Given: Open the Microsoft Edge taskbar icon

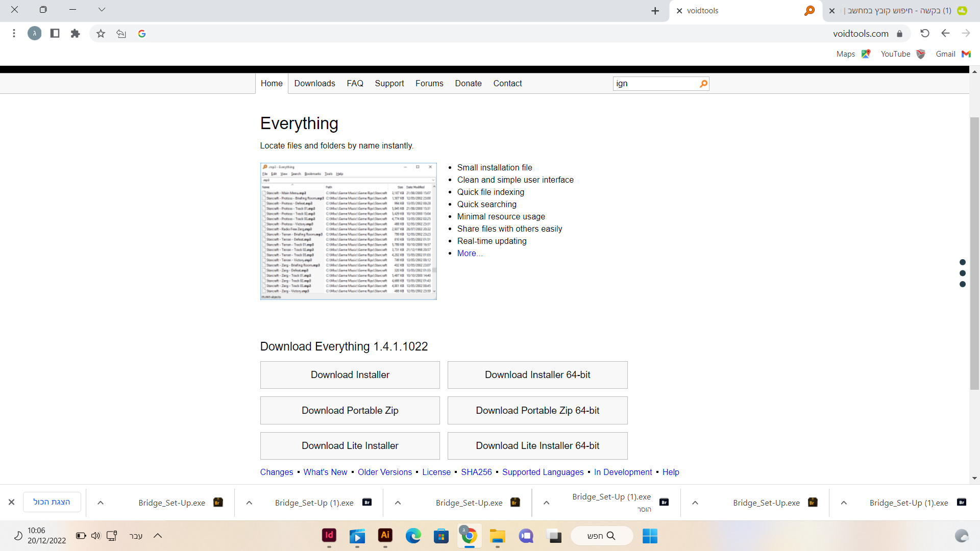Looking at the screenshot, I should coord(413,535).
